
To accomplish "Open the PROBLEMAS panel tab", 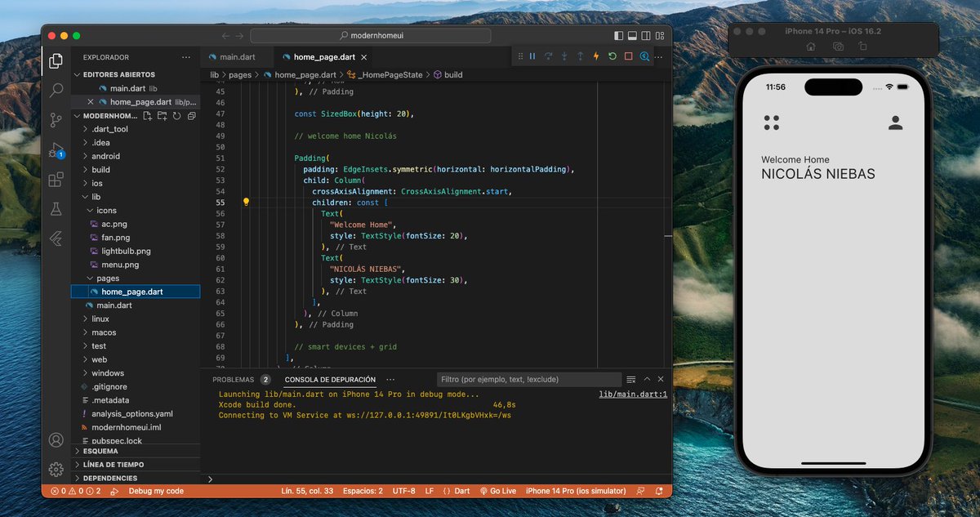I will [x=241, y=380].
